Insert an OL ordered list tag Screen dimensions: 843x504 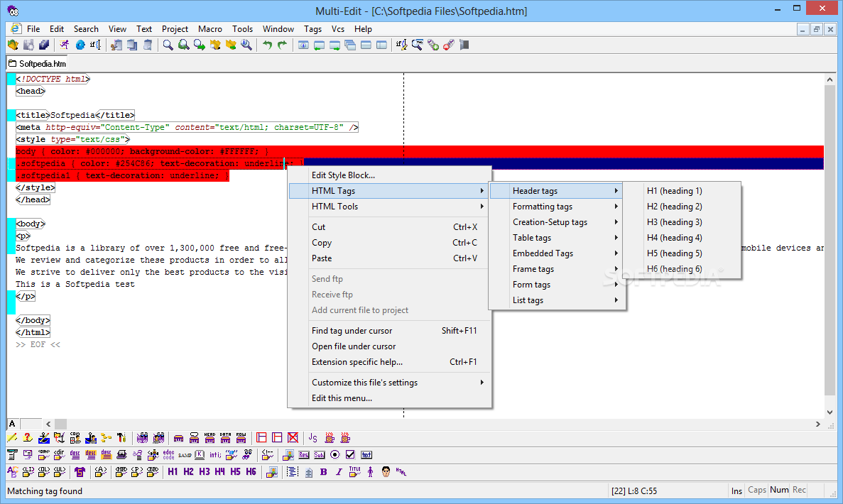[43, 471]
